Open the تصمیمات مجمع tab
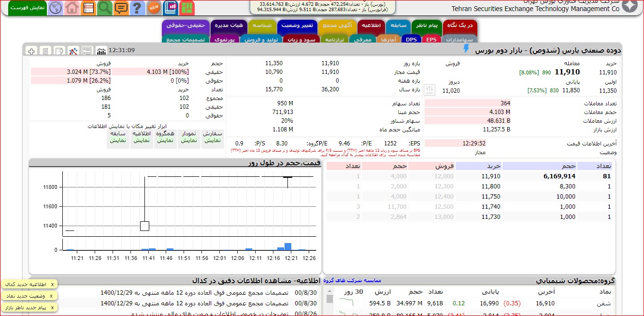Image resolution: width=644 pixels, height=316 pixels. 186,40
